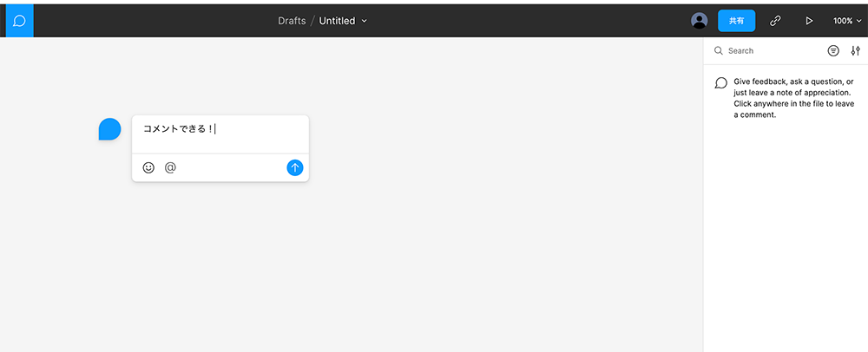Expand the 100% zoom dropdown
This screenshot has height=352, width=868.
pos(846,21)
